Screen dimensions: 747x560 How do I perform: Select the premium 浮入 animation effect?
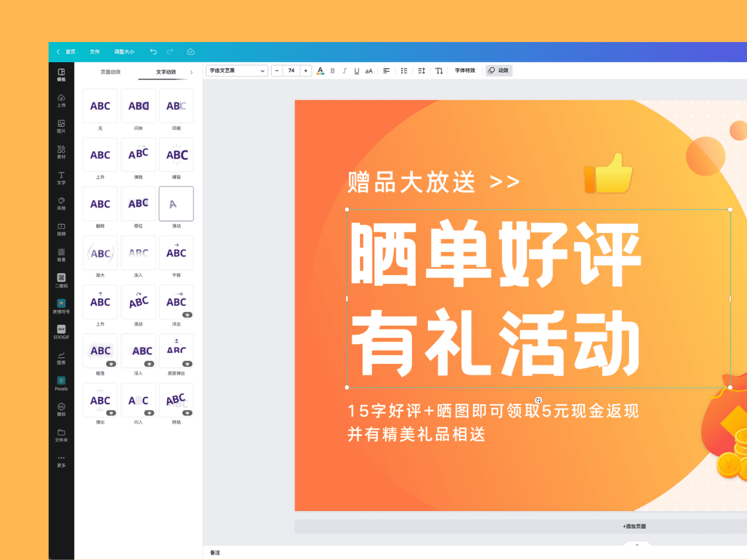pyautogui.click(x=138, y=351)
